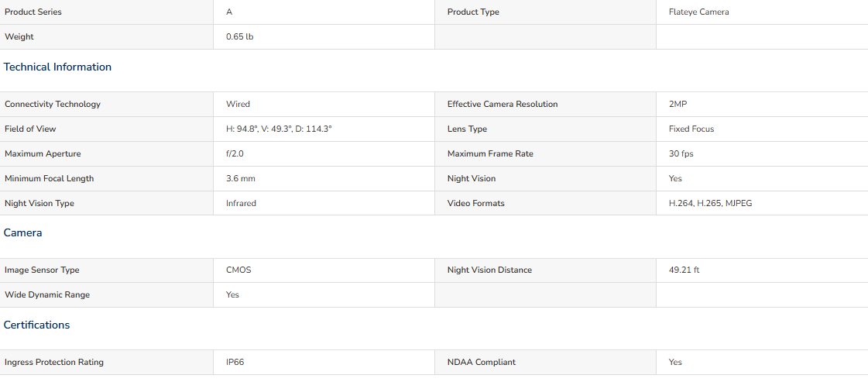This screenshot has height=382, width=868.
Task: Select the IP66 ingress protection rating
Action: point(235,362)
